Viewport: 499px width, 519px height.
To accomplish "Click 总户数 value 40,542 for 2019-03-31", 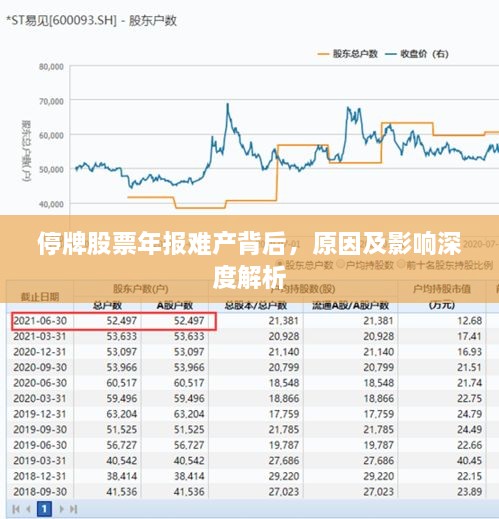I will tap(122, 461).
